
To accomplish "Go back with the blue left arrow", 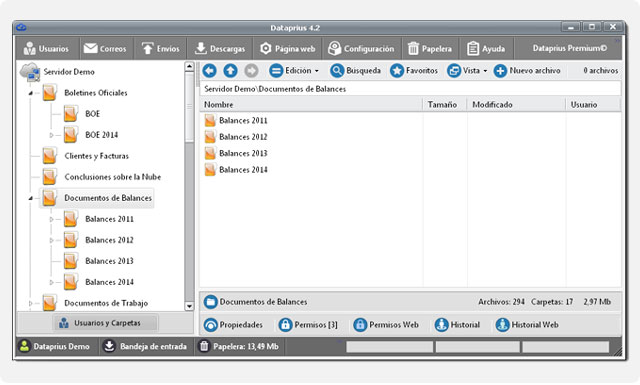I will coord(209,71).
